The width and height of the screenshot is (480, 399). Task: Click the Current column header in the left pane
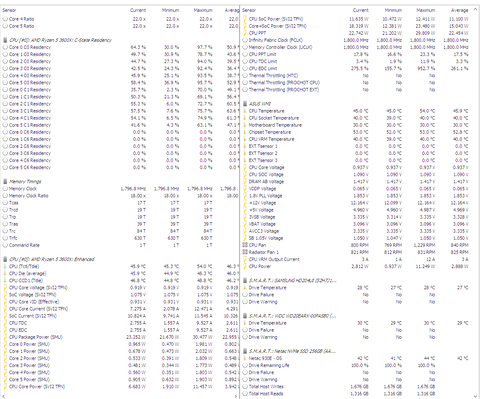point(138,10)
